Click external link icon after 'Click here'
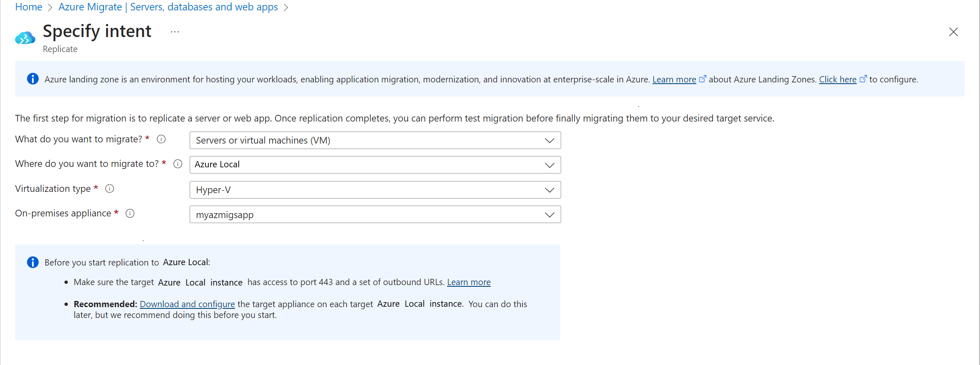Image resolution: width=980 pixels, height=365 pixels. 863,79
